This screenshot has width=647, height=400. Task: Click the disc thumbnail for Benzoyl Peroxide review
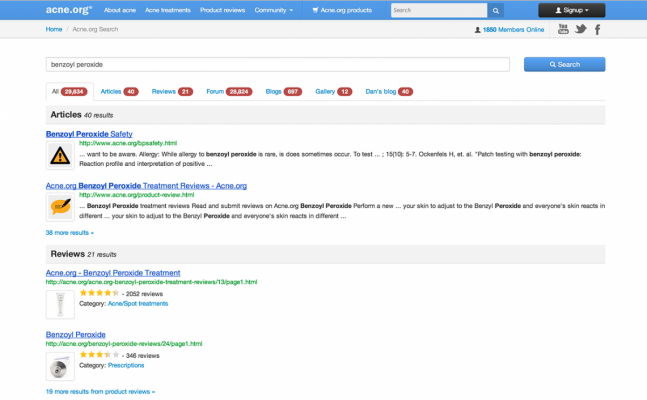click(x=60, y=366)
